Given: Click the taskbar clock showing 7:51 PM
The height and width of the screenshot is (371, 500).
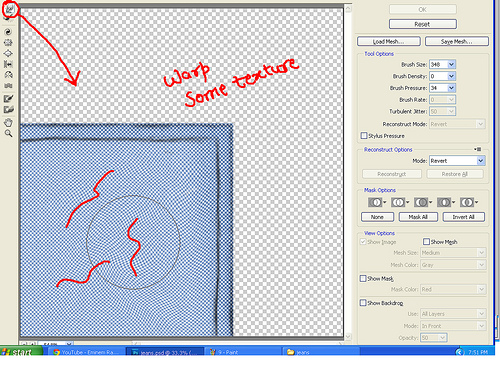Looking at the screenshot, I should (x=478, y=352).
